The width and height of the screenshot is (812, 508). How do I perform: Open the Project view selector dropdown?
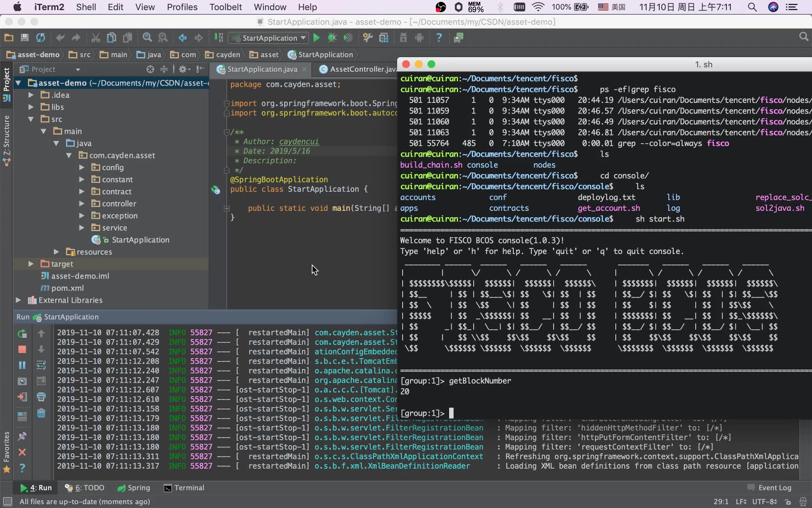pos(50,69)
